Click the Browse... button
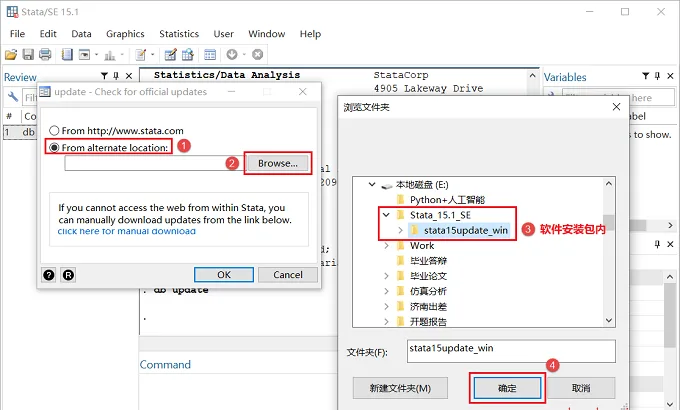This screenshot has width=680, height=410. click(278, 163)
